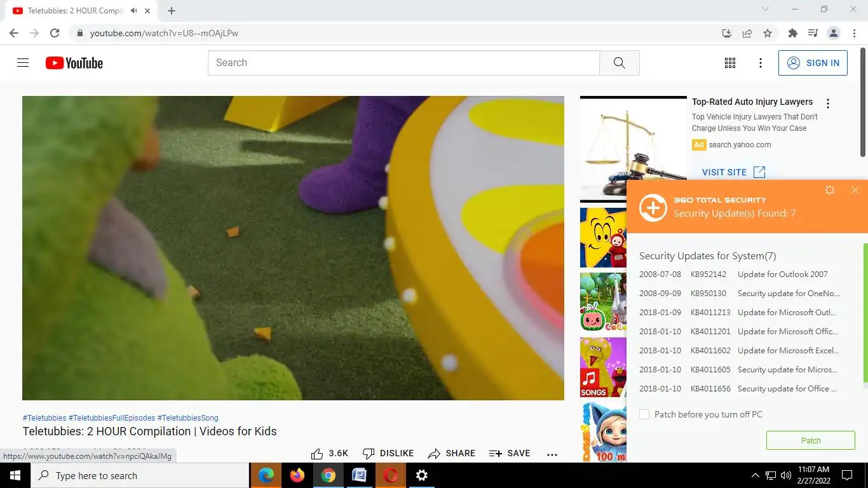Check Patch before you turn off PC
Screen dimensions: 868x488
[x=644, y=414]
